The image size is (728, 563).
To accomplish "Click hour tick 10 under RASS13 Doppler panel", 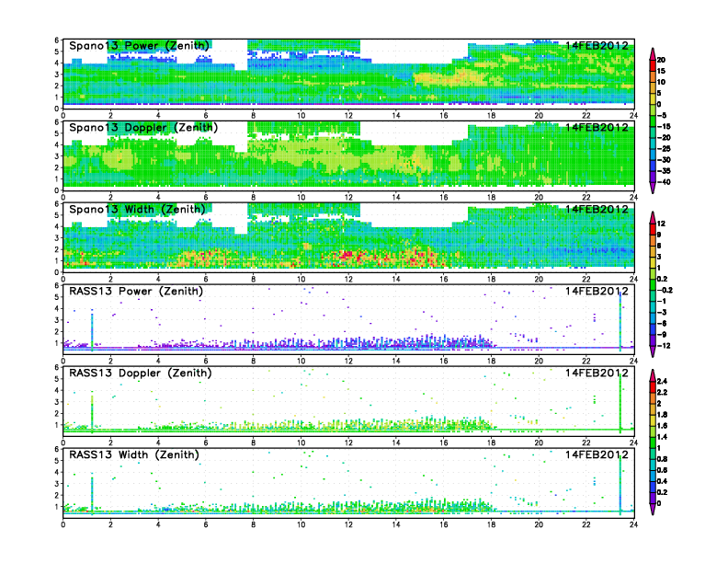I will (x=301, y=442).
